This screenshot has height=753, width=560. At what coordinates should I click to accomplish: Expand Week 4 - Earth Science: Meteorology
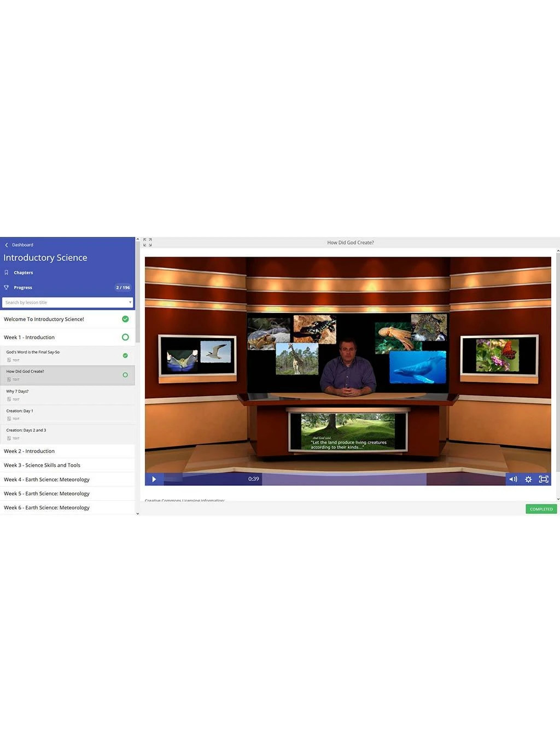pos(67,479)
